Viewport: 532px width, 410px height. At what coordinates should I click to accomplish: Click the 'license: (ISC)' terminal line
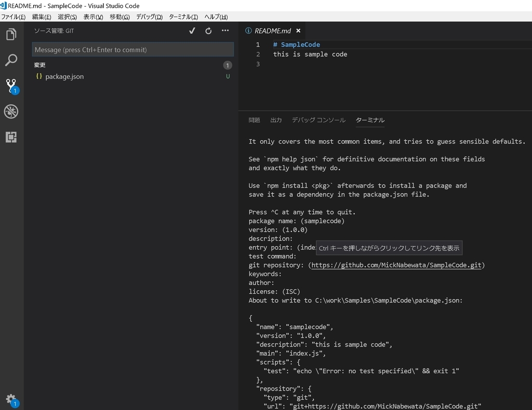(274, 292)
